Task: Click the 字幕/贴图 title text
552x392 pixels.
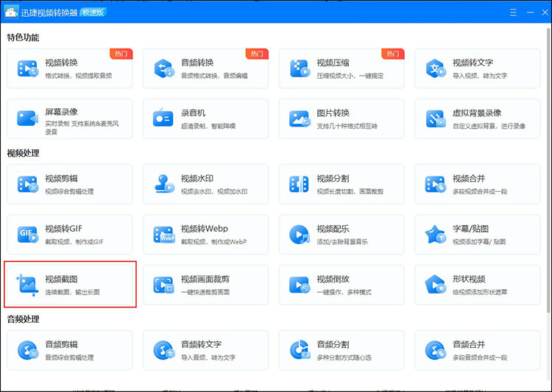Action: click(x=470, y=229)
